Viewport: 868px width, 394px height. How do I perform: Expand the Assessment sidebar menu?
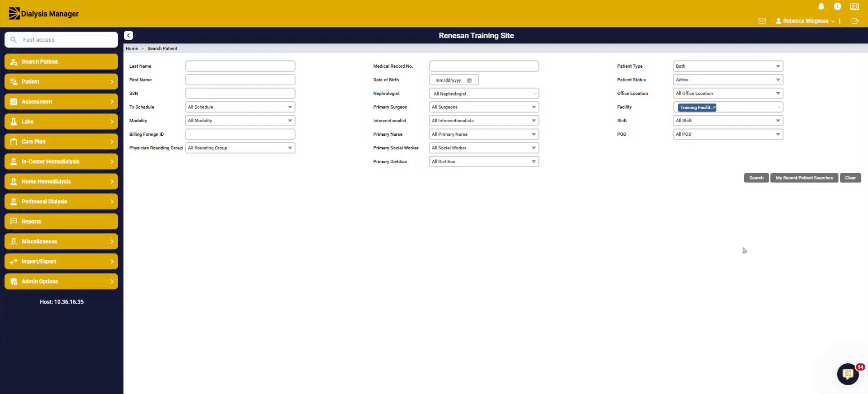coord(61,102)
